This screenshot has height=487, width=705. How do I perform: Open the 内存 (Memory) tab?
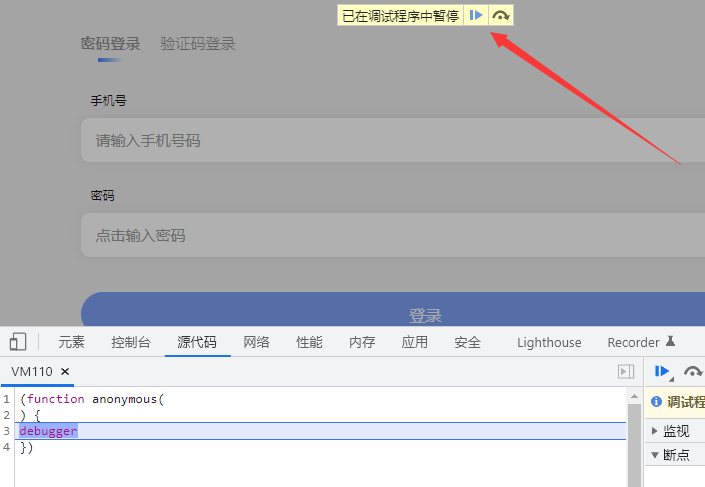pos(362,342)
